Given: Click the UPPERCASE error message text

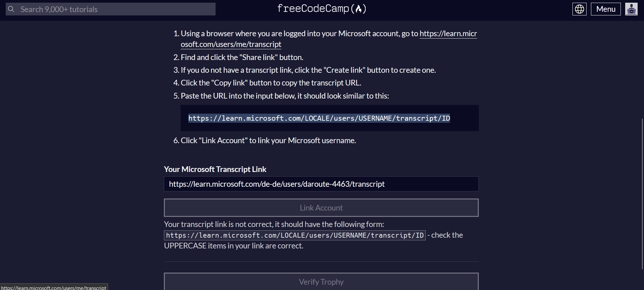Looking at the screenshot, I should pyautogui.click(x=233, y=245).
